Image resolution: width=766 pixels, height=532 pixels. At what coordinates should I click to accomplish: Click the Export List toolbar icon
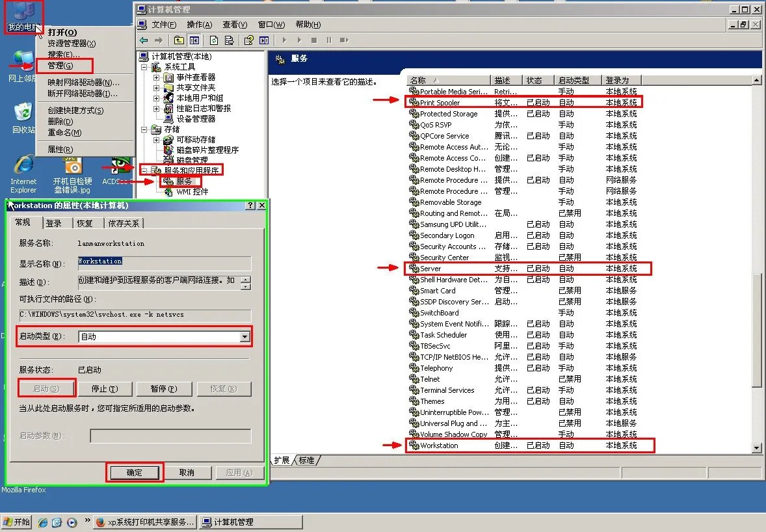coord(228,40)
